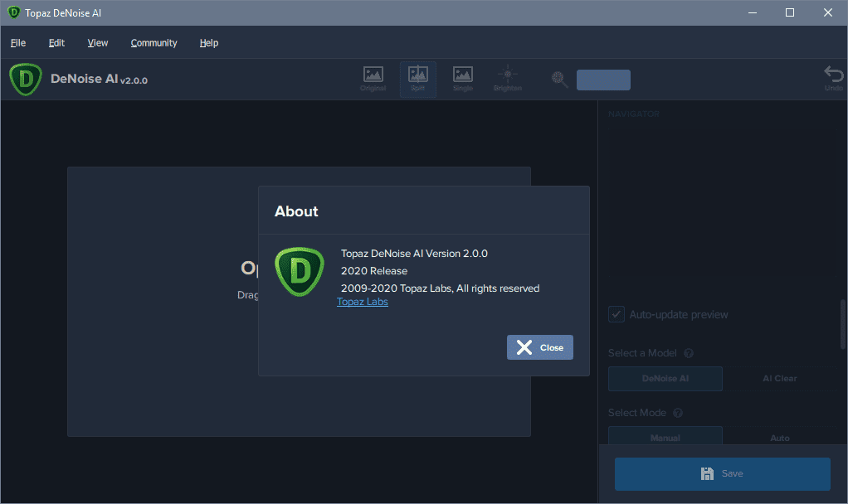Maximize the Topaz DeNoise AI window
This screenshot has height=504, width=848.
[790, 12]
